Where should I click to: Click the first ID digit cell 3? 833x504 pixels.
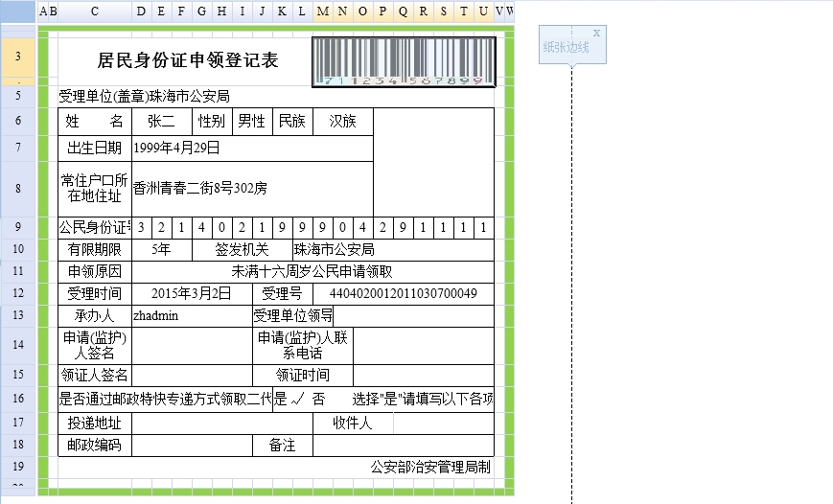coord(141,228)
